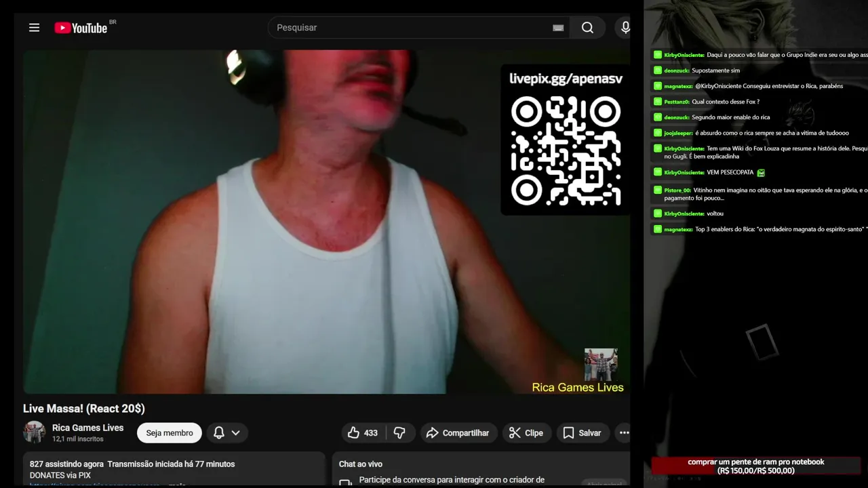Screen dimensions: 868x488
Task: Open Rica Games Lives channel avatar
Action: point(34,432)
